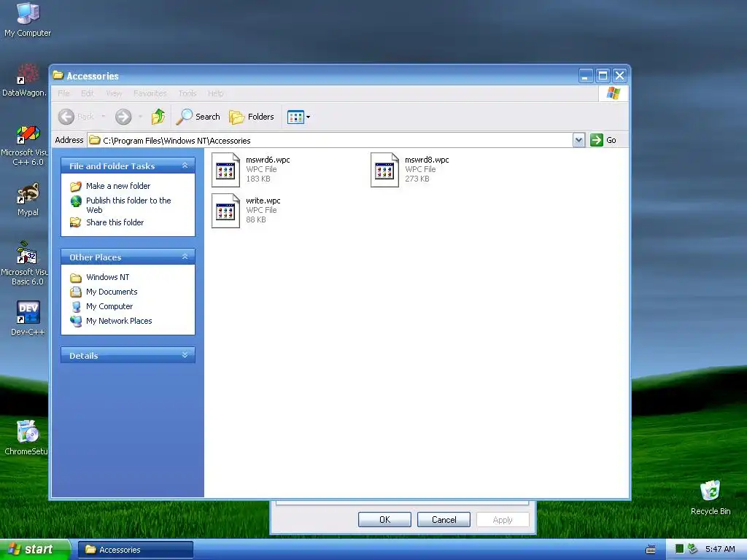Open the File menu
Image resolution: width=747 pixels, height=560 pixels.
[63, 93]
